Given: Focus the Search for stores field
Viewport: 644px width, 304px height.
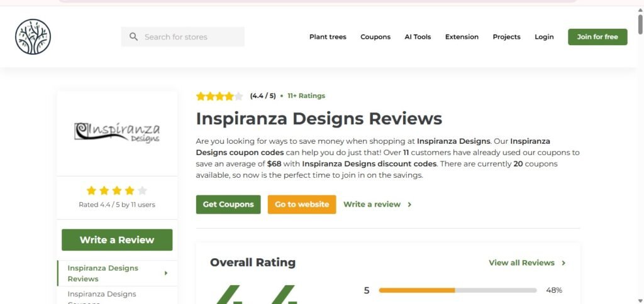Looking at the screenshot, I should [x=183, y=37].
